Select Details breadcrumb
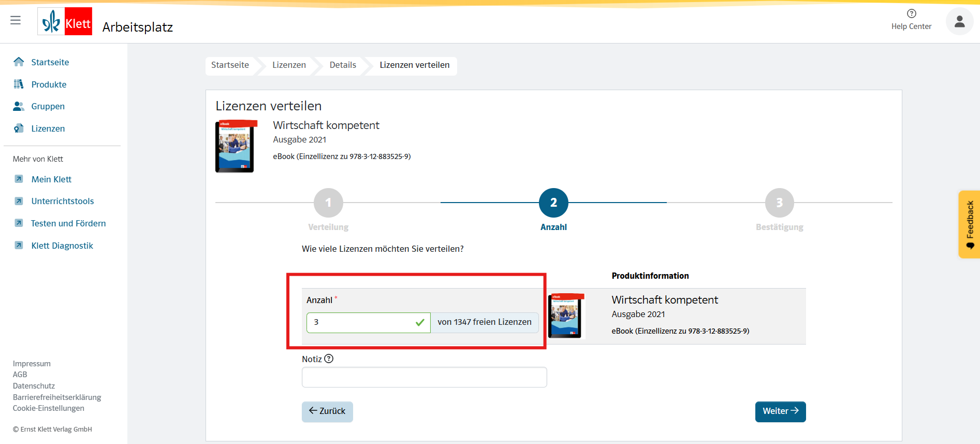Screen dimensions: 980x444 pyautogui.click(x=343, y=65)
